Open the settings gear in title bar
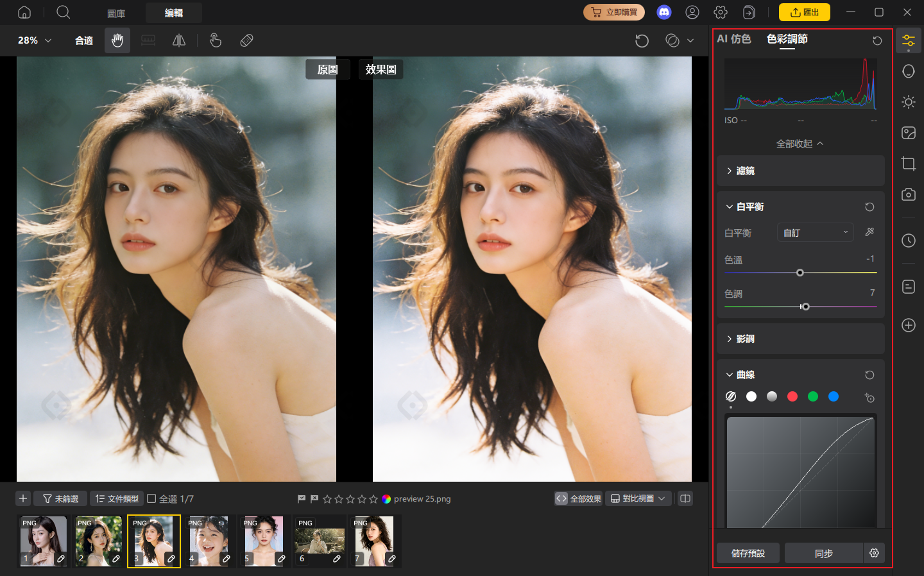The width and height of the screenshot is (924, 576). (x=721, y=12)
